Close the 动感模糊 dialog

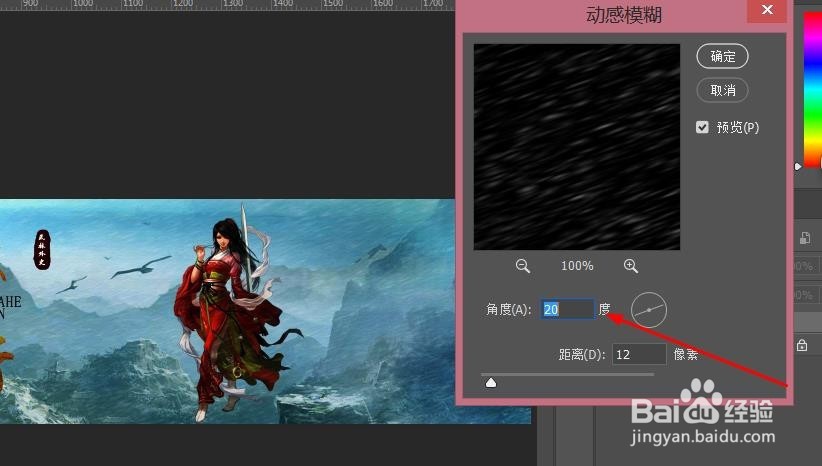click(767, 10)
